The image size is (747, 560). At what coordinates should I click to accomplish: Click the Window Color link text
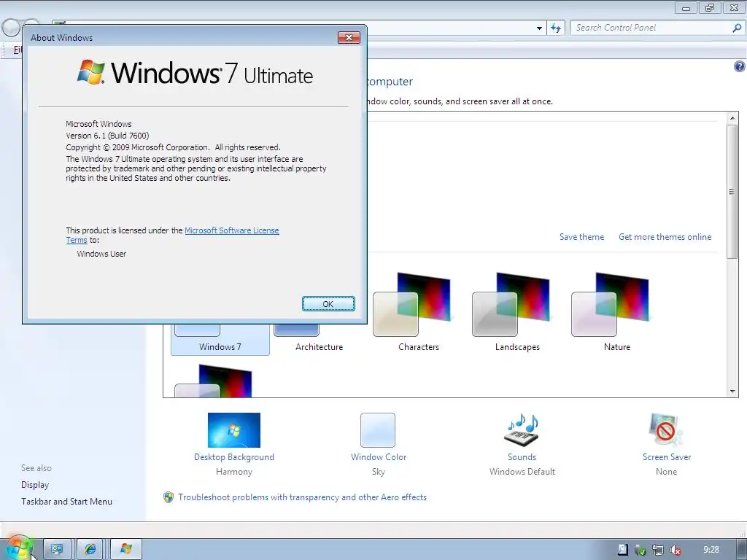pos(379,457)
